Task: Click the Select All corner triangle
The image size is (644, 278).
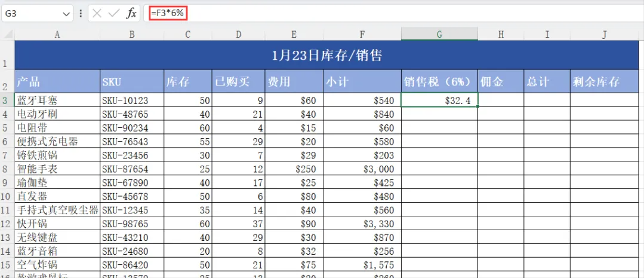Action: [8, 35]
